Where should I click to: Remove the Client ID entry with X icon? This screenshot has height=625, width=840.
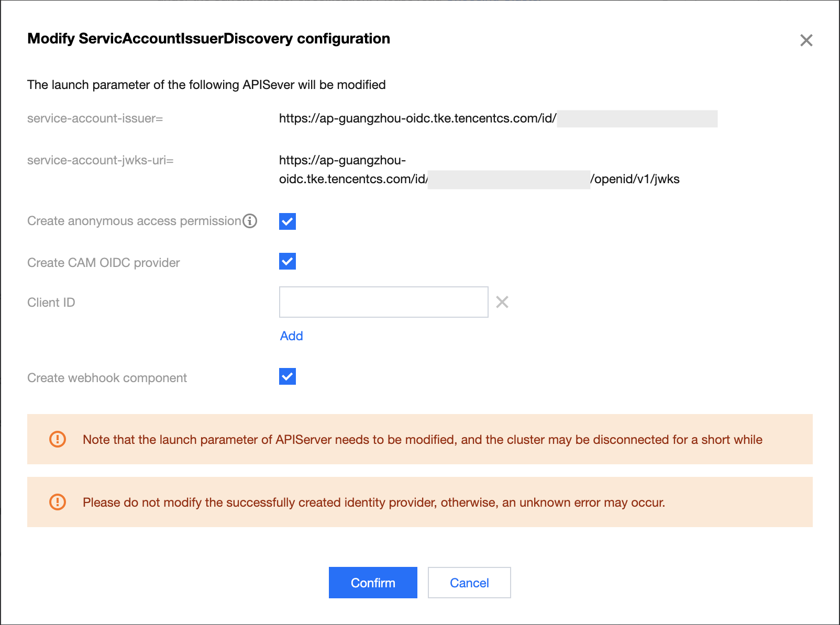502,302
